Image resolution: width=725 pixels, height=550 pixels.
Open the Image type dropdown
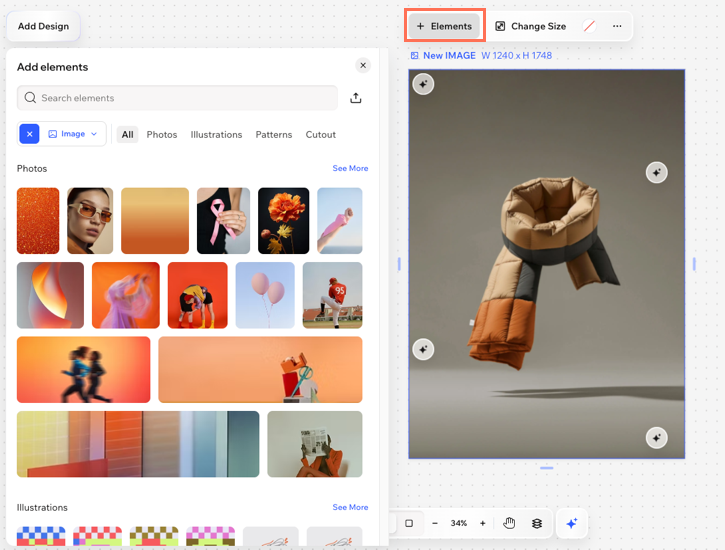[x=73, y=134]
